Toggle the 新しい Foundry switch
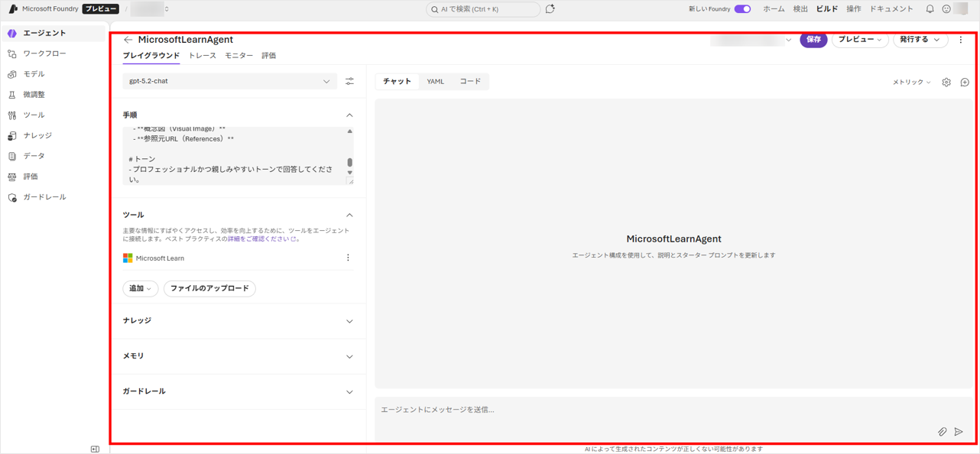This screenshot has height=454, width=980. (x=742, y=9)
